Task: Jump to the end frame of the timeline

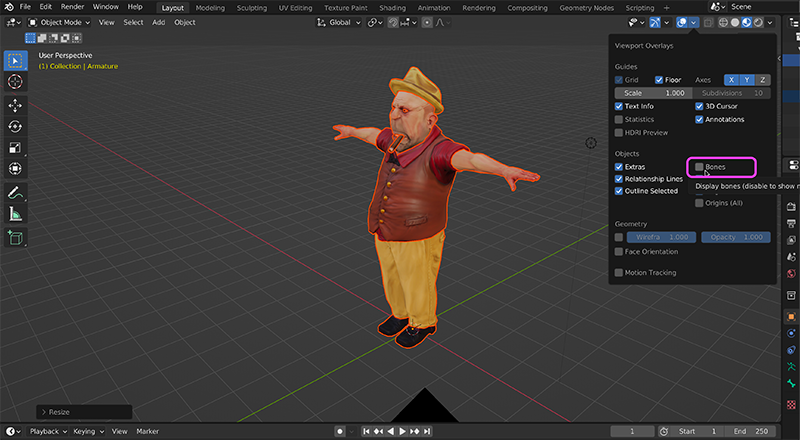Action: click(427, 431)
